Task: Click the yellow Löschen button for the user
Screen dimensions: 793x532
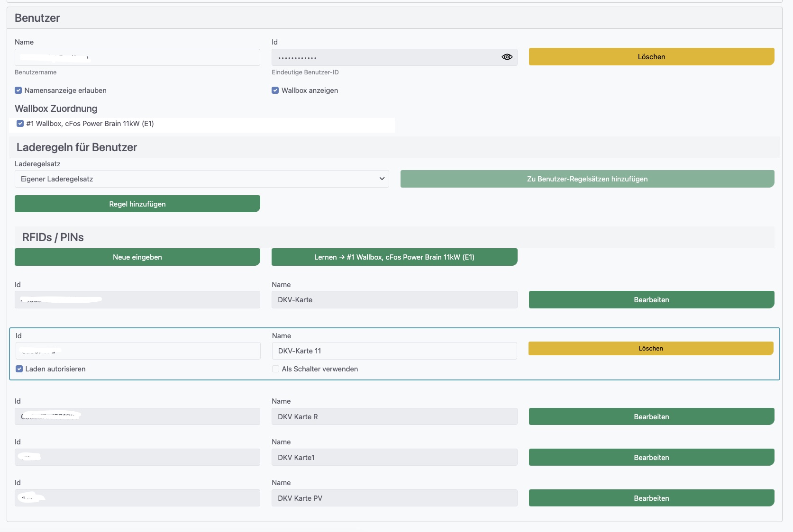Action: pos(651,57)
